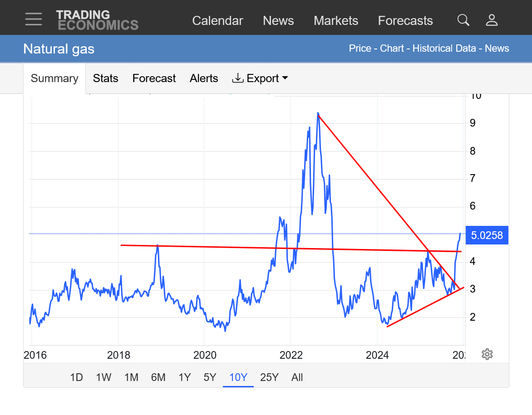Switch chart to 5Y range

click(x=210, y=377)
